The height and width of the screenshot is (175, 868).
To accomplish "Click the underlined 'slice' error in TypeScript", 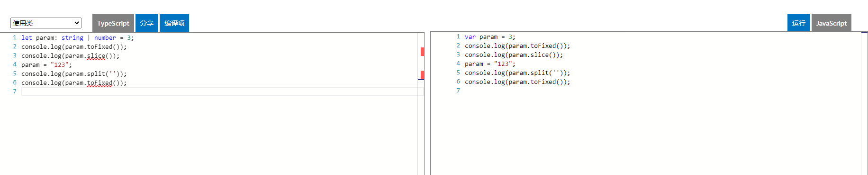I will pos(96,56).
